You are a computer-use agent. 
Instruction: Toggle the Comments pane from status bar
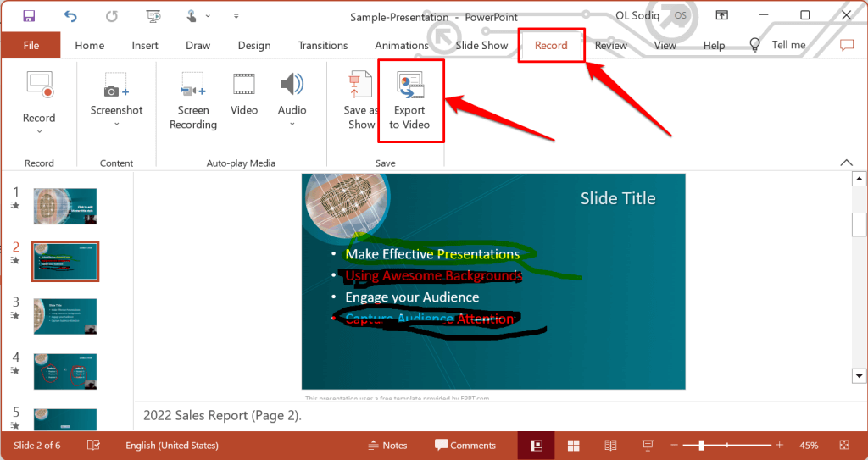(465, 445)
